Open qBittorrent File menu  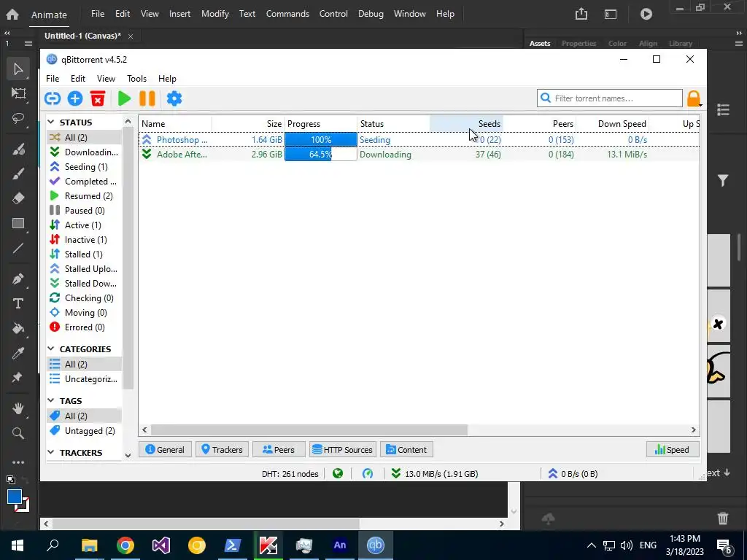[53, 79]
